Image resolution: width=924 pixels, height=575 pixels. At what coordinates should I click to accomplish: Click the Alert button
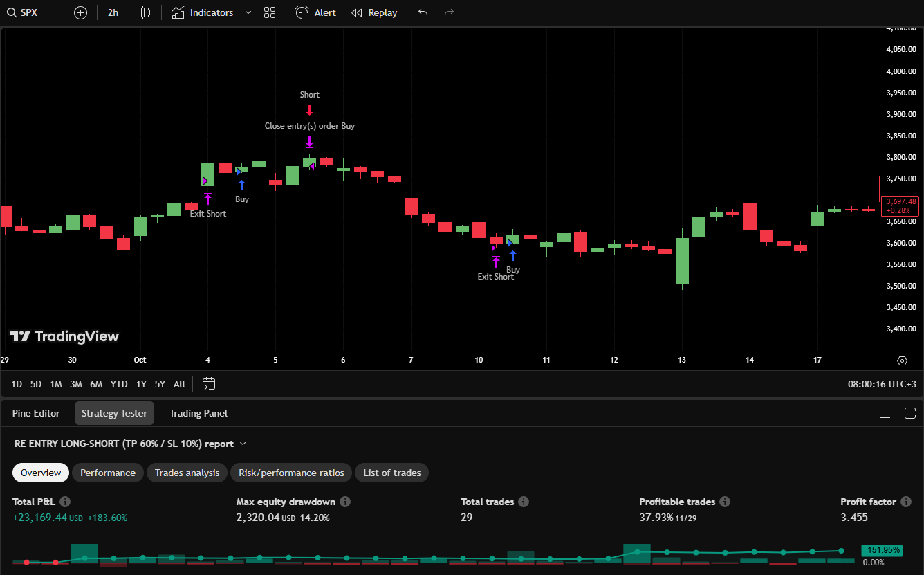[316, 12]
